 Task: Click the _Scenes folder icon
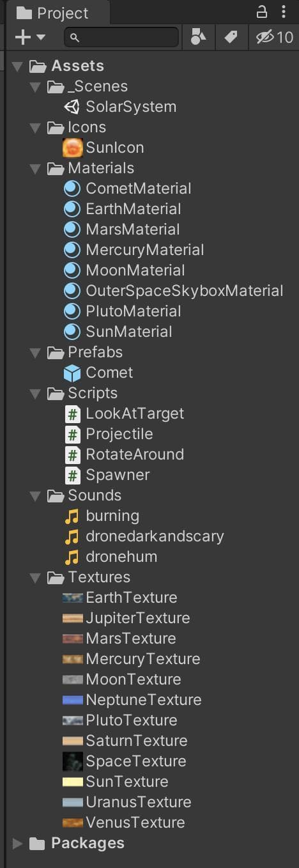tap(56, 86)
